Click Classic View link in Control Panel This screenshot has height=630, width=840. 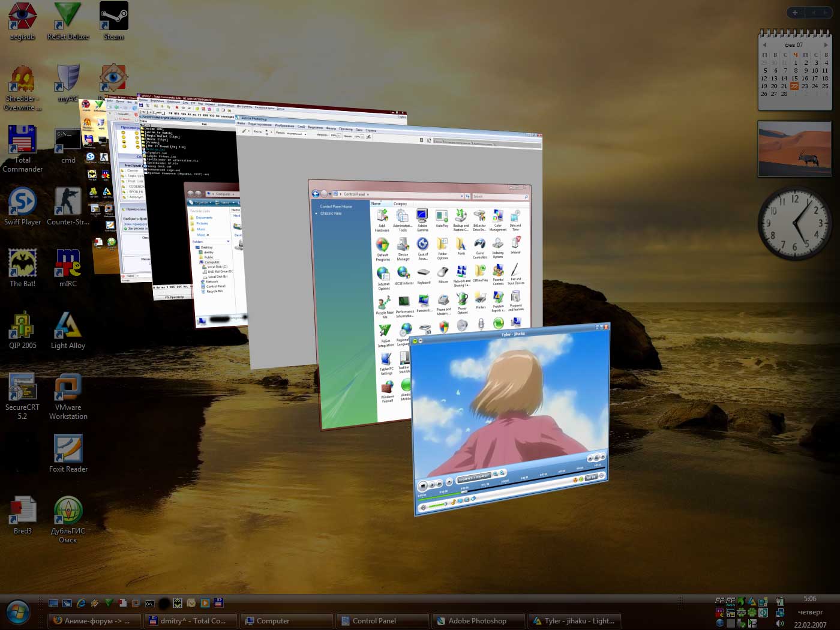[x=331, y=214]
